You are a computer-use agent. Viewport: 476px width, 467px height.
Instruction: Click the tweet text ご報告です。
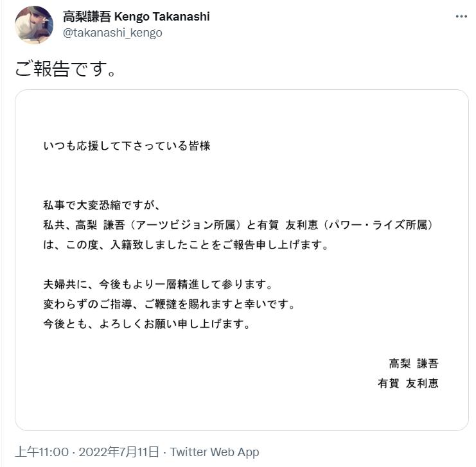66,68
